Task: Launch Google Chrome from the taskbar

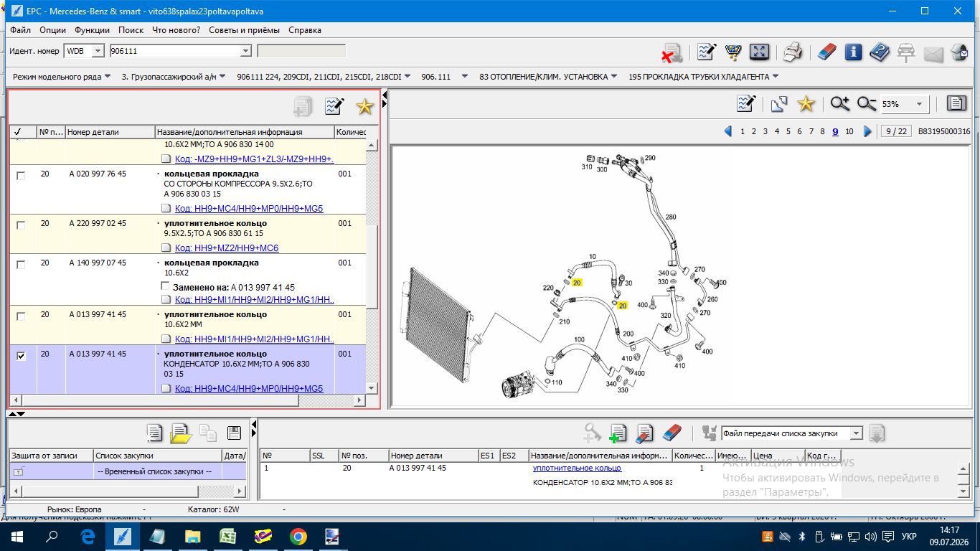Action: 298,536
